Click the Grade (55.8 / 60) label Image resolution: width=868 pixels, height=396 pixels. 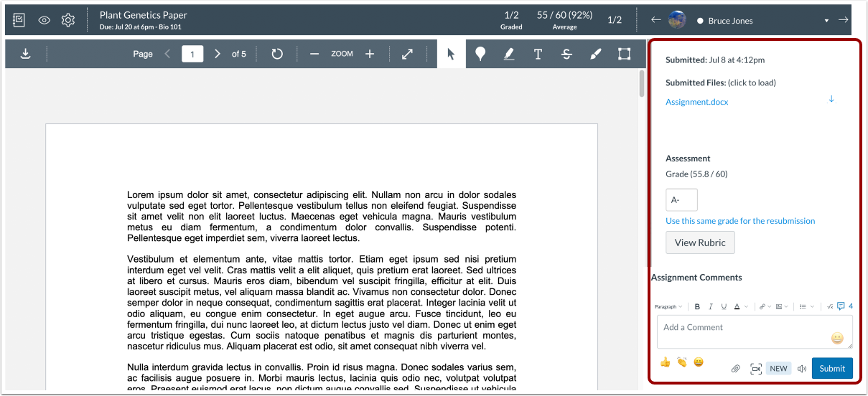pyautogui.click(x=696, y=174)
